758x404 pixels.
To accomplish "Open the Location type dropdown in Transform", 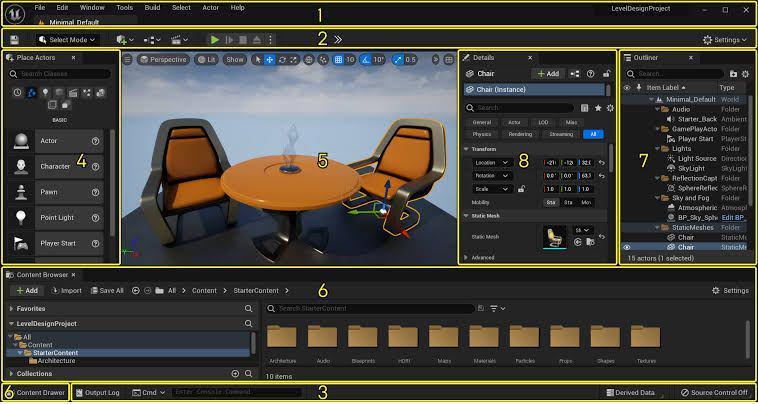I will pyautogui.click(x=492, y=162).
